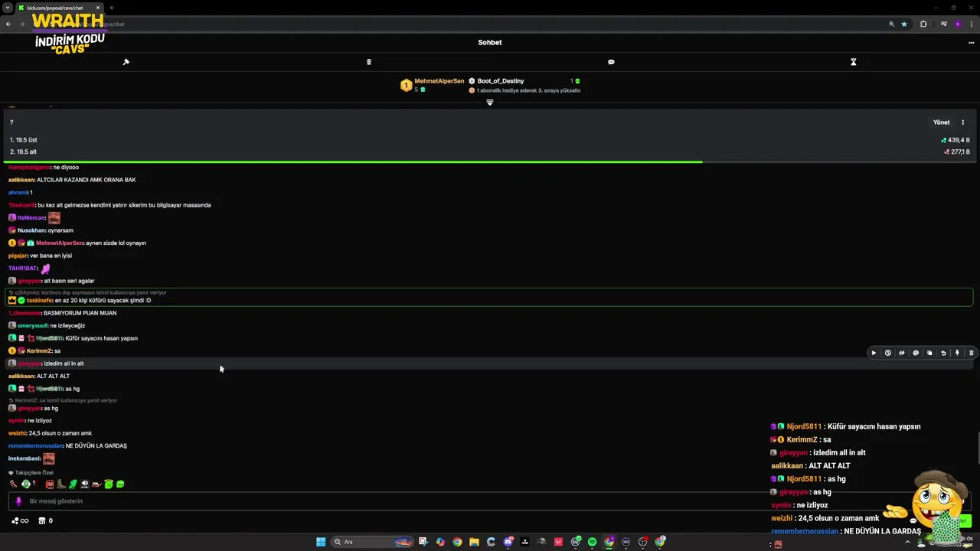The image size is (980, 551).
Task: Open the tab search dropdown arrow
Action: [x=8, y=8]
